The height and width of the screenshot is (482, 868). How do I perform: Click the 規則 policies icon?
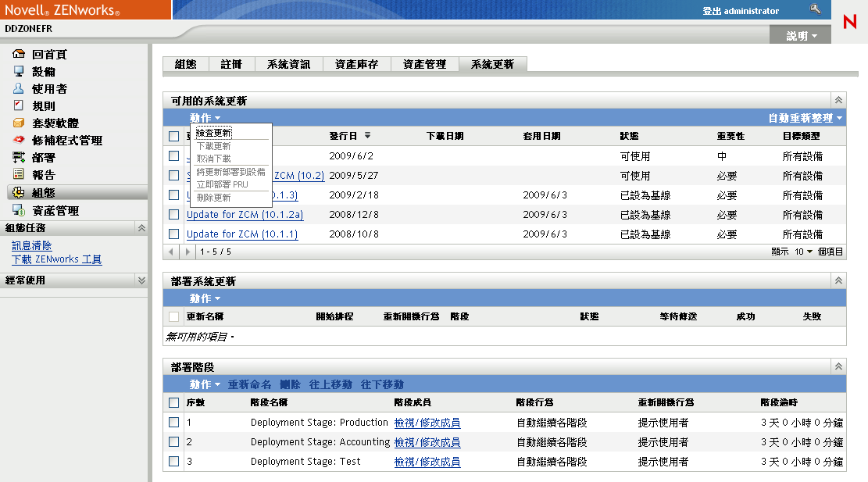(x=19, y=105)
